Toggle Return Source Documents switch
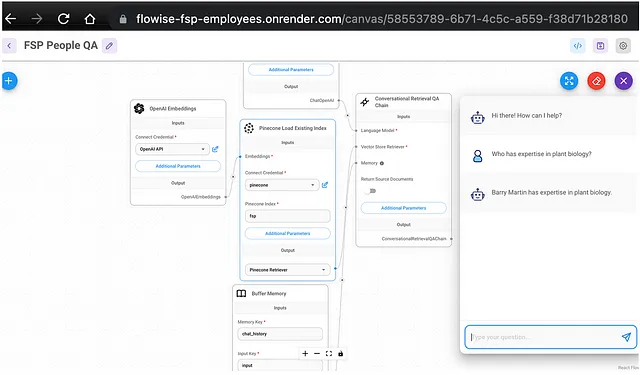The height and width of the screenshot is (375, 640). pyautogui.click(x=371, y=191)
